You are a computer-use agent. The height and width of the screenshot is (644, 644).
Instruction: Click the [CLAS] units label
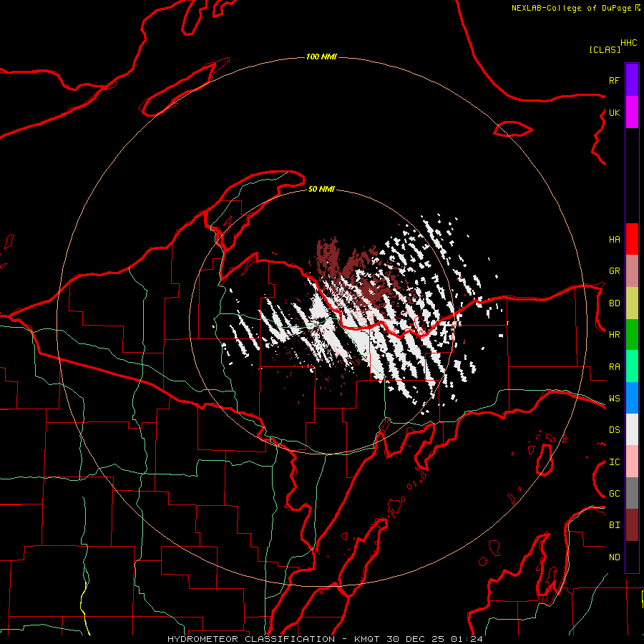(x=605, y=49)
